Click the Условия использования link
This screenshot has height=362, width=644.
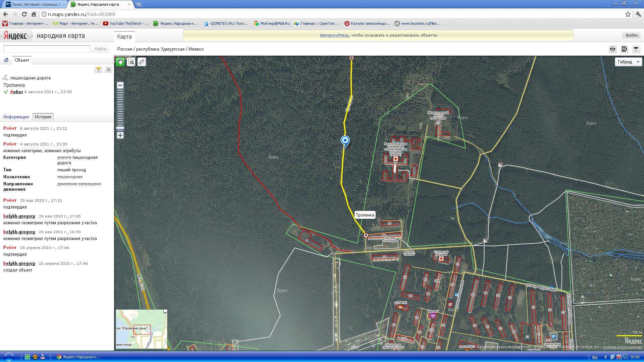coord(623,347)
